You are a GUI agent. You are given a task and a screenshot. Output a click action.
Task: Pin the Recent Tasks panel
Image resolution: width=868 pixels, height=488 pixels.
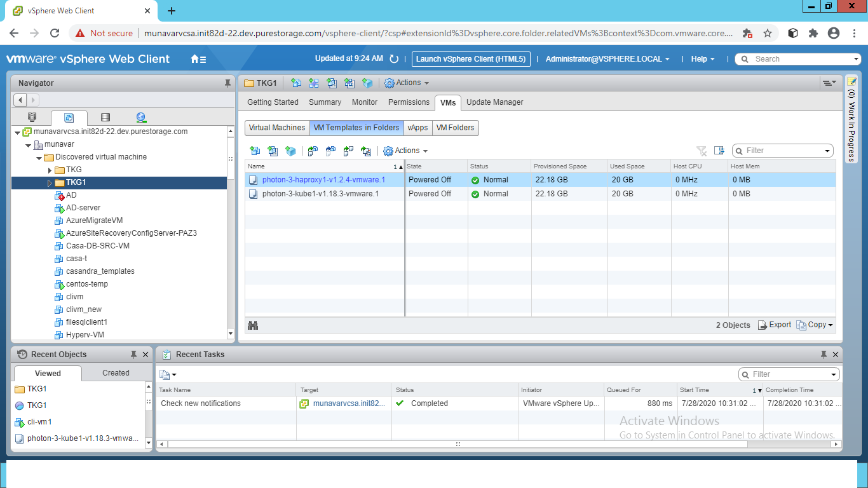click(824, 355)
